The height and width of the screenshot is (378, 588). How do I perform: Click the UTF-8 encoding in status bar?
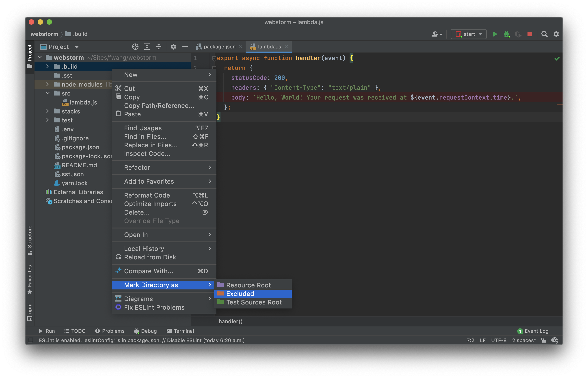[x=499, y=340]
